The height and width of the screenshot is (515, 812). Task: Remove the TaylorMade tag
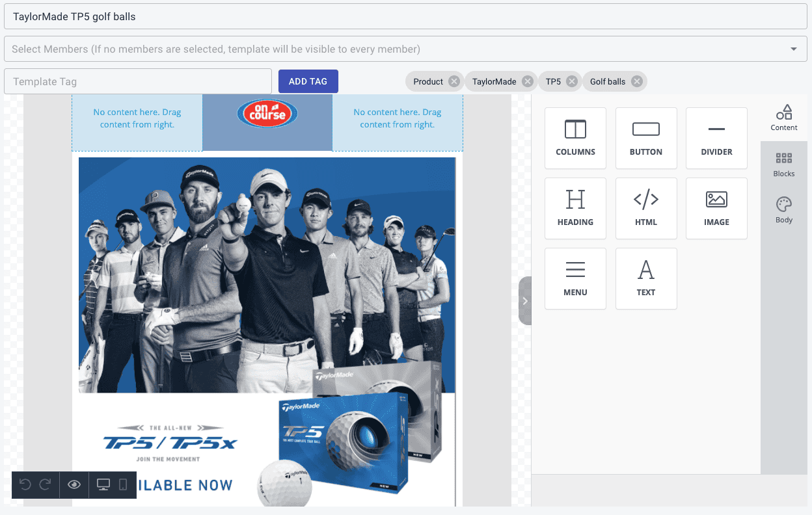click(x=528, y=81)
